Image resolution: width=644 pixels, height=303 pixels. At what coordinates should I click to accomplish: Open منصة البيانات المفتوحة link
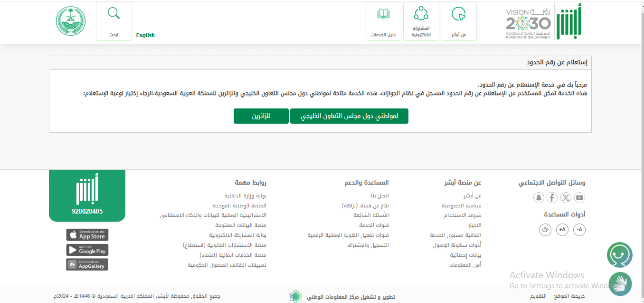tap(241, 225)
